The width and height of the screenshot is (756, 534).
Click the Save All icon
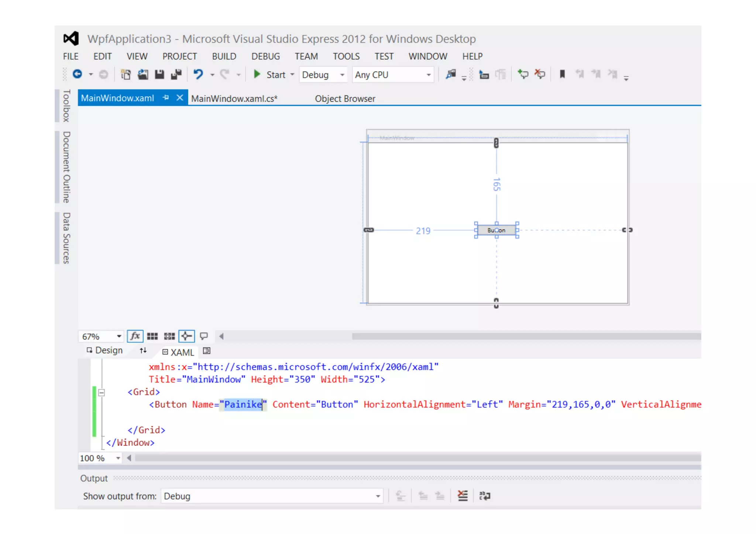point(176,75)
